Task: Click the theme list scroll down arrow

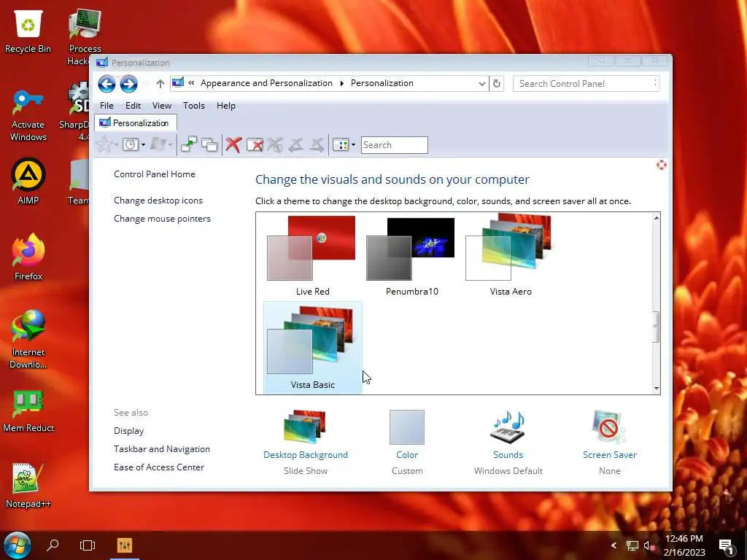Action: [657, 389]
